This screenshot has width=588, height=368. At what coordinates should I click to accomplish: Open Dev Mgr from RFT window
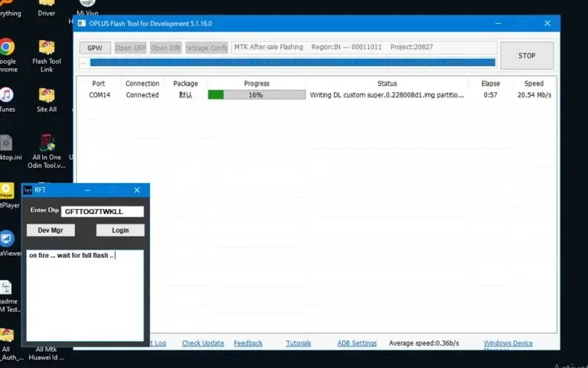[51, 230]
